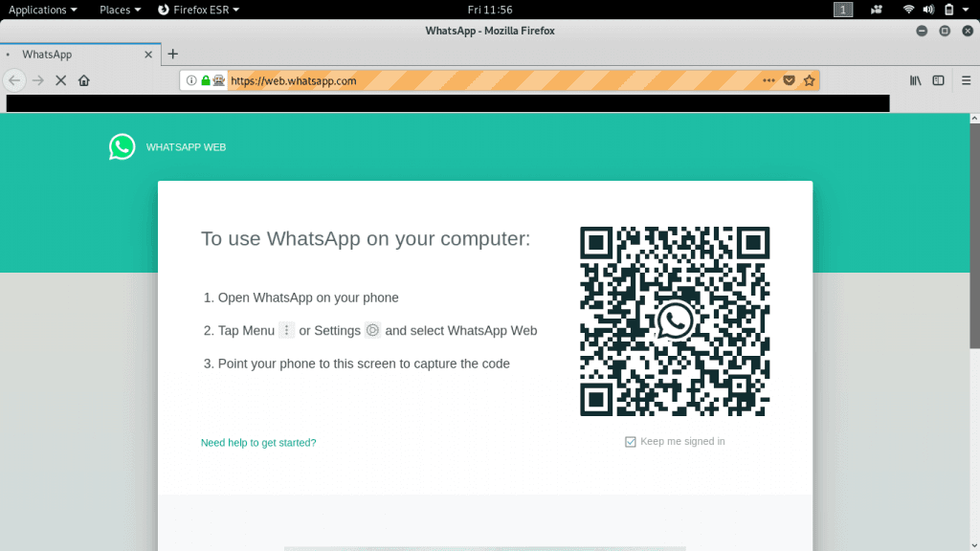Bookmark this page with the star icon
The height and width of the screenshot is (551, 980).
coord(810,81)
